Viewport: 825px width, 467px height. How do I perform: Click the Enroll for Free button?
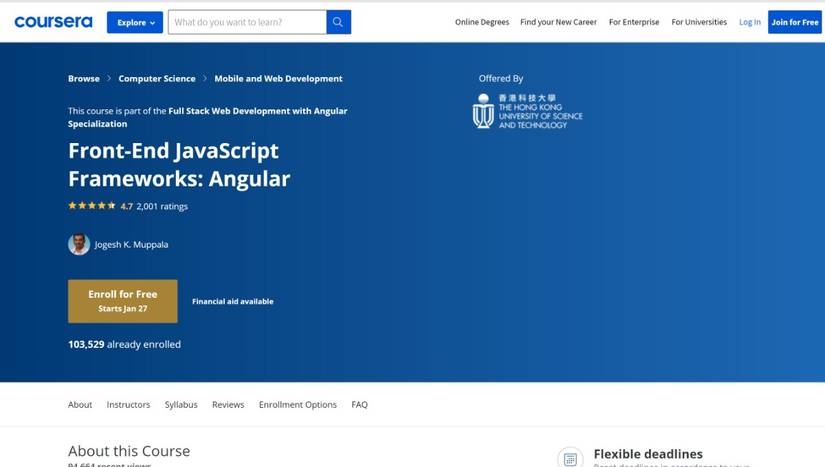tap(123, 301)
